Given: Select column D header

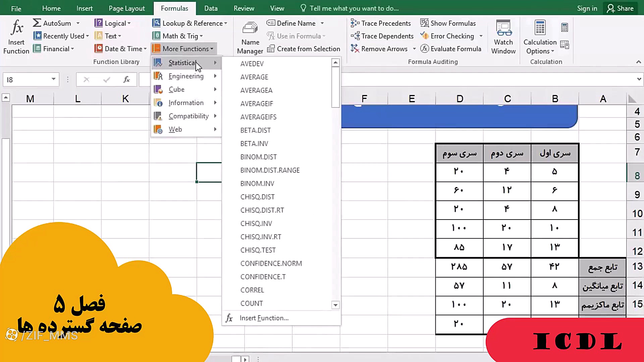Looking at the screenshot, I should [x=460, y=99].
